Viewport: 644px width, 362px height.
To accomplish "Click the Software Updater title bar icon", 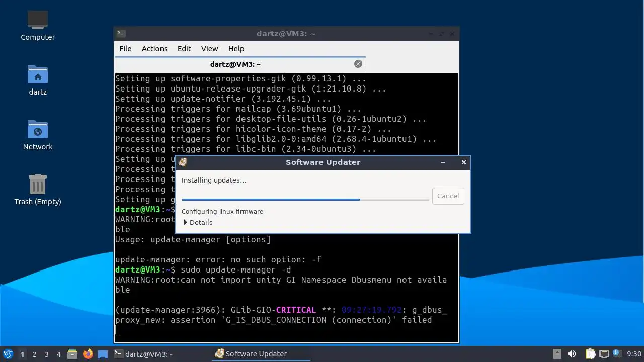I will tap(183, 162).
